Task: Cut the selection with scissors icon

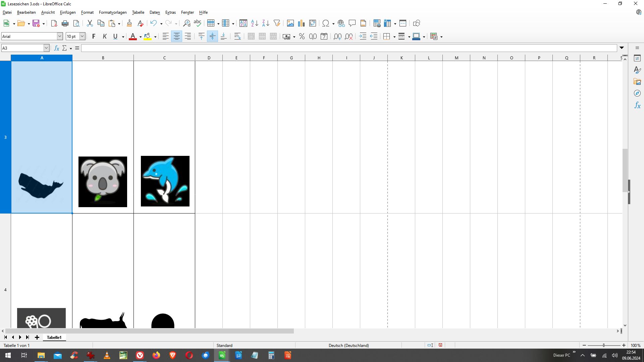Action: 90,23
